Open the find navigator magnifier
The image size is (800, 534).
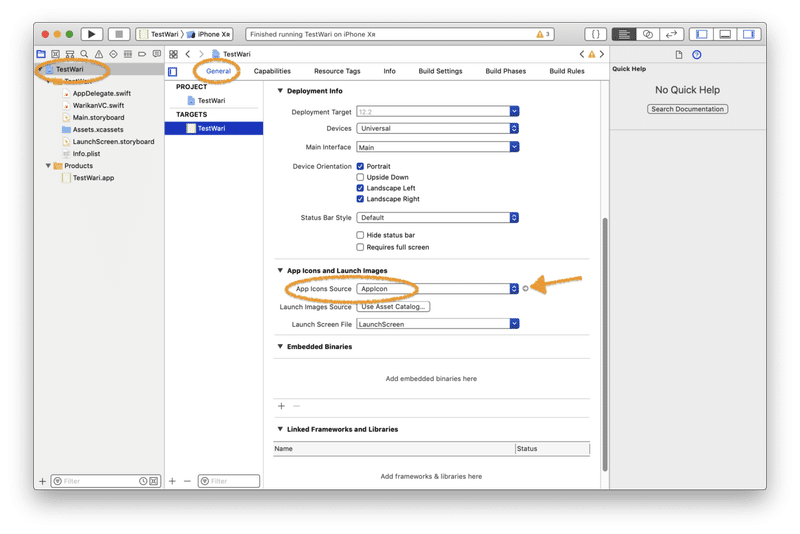(84, 54)
